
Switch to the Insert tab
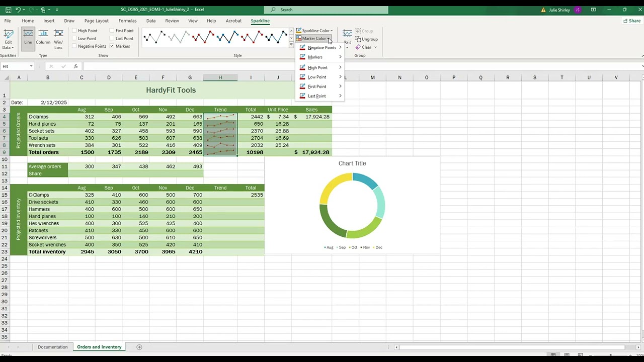(x=49, y=21)
